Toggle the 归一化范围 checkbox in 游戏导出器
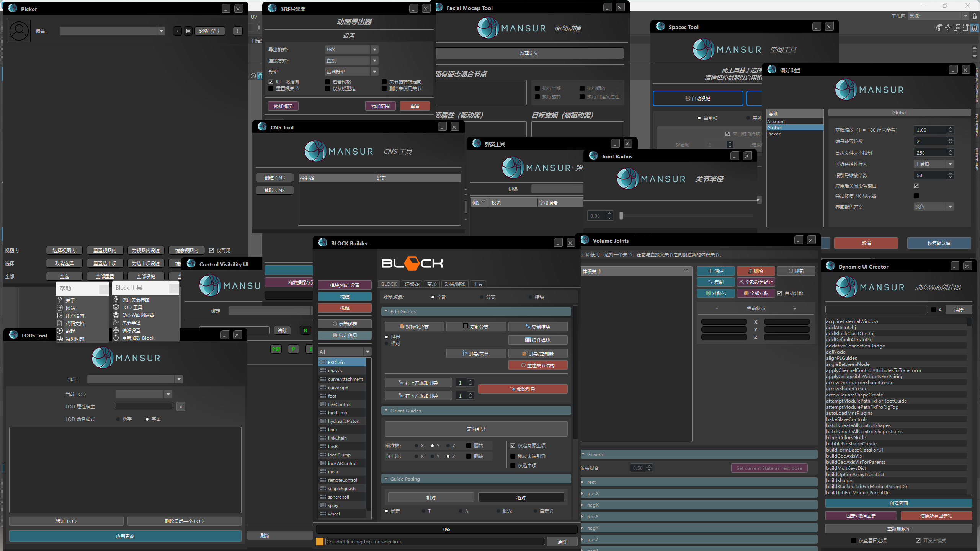 tap(271, 82)
